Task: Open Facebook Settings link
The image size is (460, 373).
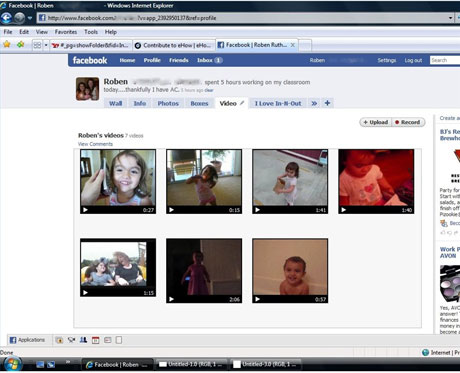Action: tap(387, 60)
